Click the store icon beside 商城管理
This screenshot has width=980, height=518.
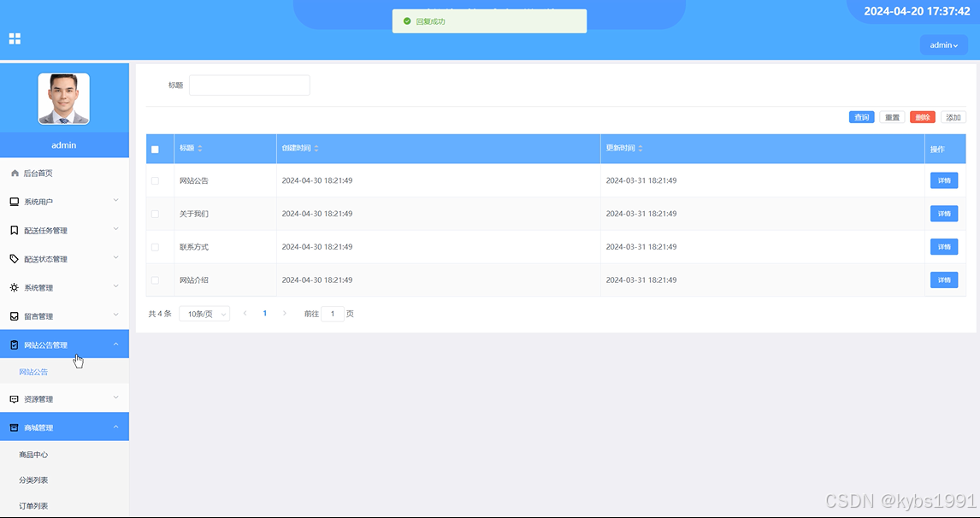click(15, 427)
